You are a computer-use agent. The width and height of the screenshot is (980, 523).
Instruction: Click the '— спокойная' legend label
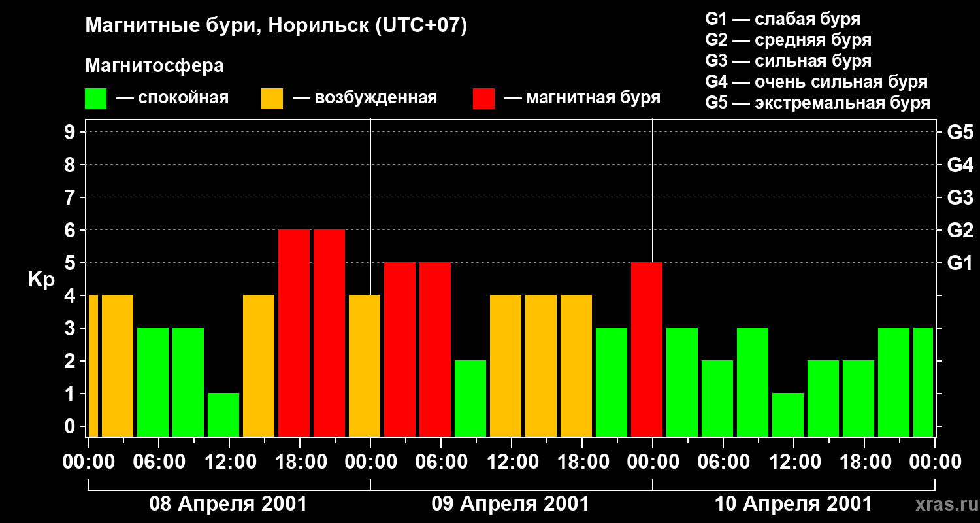pyautogui.click(x=172, y=98)
